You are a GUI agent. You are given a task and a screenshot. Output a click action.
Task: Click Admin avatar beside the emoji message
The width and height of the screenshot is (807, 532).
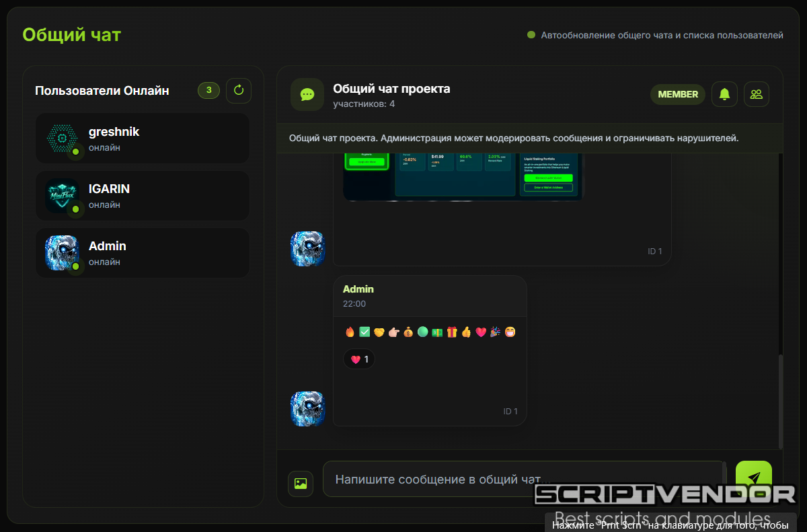(x=307, y=409)
